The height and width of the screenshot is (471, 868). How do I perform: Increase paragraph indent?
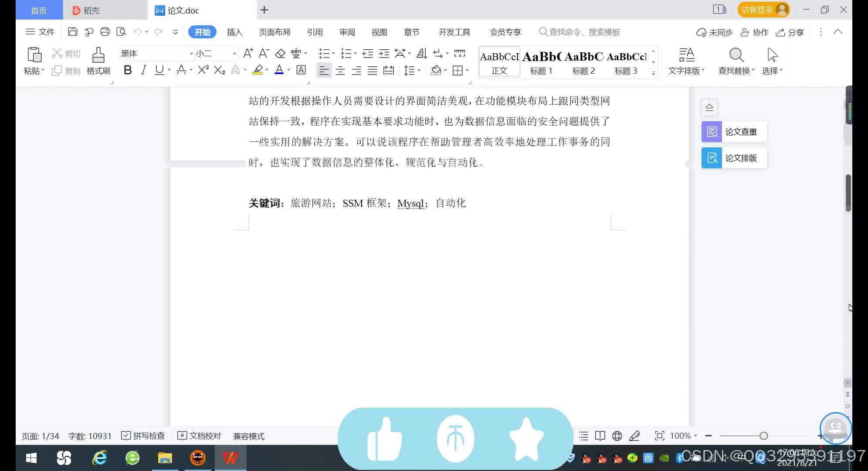[384, 53]
